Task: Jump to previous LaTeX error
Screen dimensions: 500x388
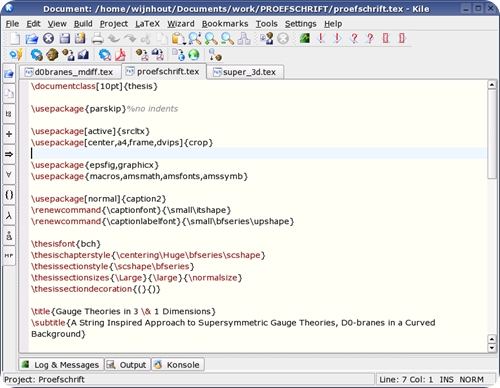Action: [x=321, y=39]
